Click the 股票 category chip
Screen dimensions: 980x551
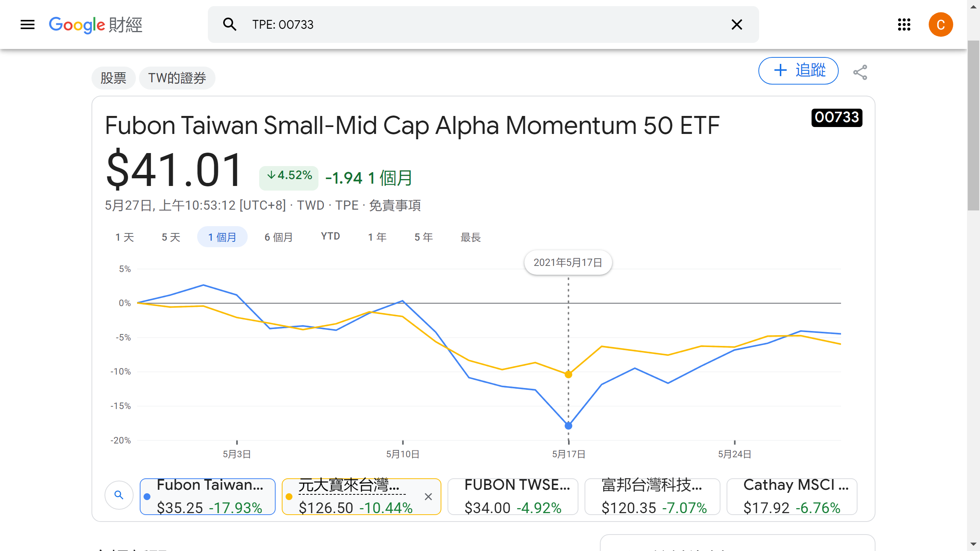[x=113, y=78]
